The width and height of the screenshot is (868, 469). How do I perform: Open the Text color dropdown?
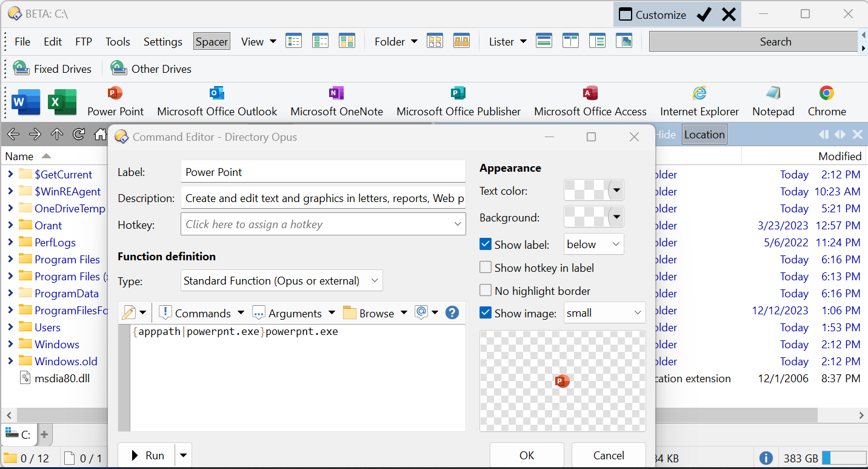pyautogui.click(x=616, y=191)
